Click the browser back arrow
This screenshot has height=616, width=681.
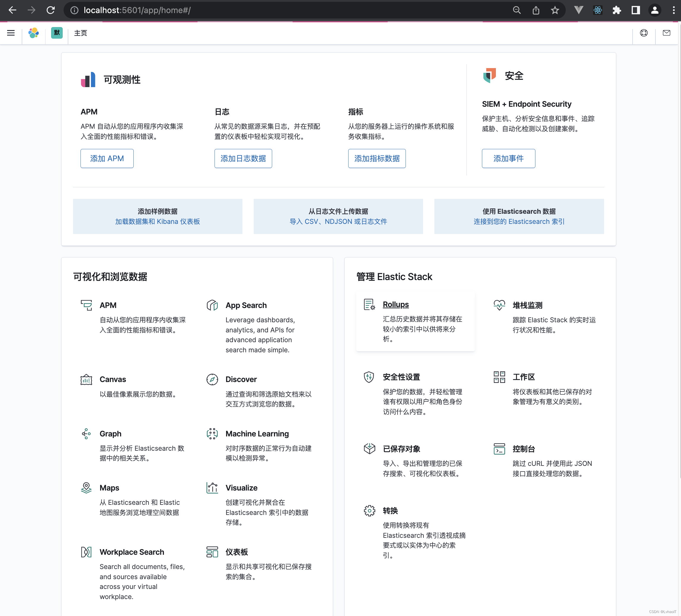pyautogui.click(x=12, y=10)
